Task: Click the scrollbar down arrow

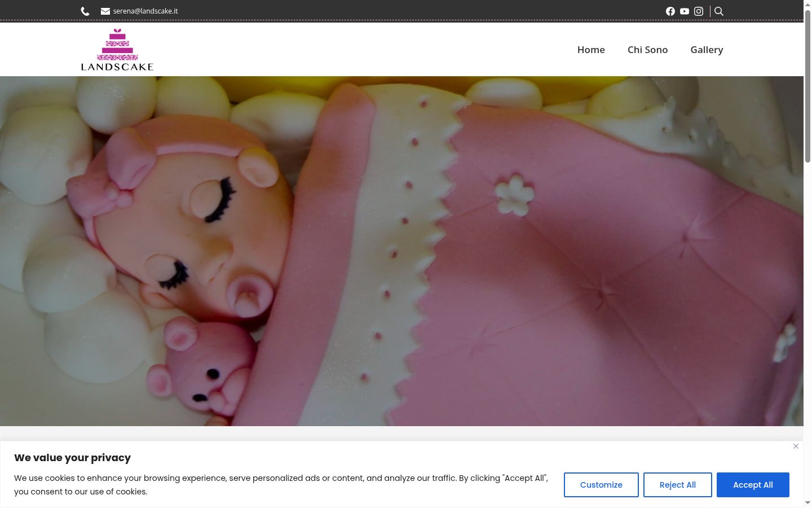Action: [x=807, y=502]
